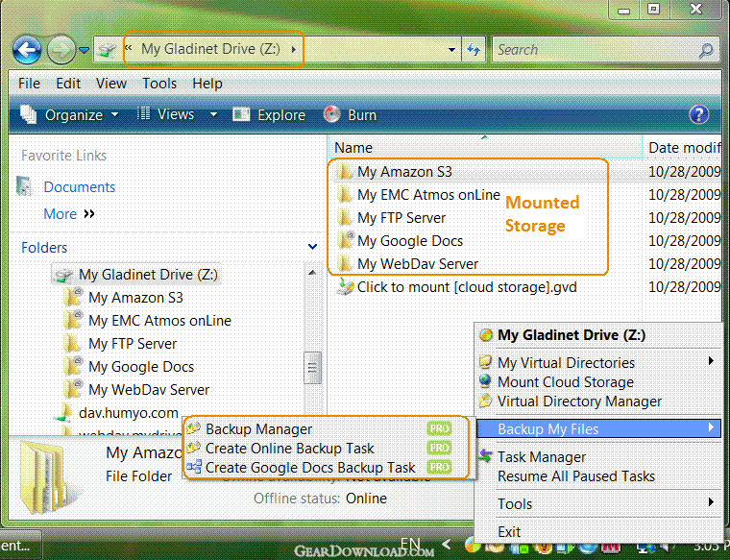Open My Virtual Directories submenu
Screen dimensions: 730x560
[x=599, y=363]
